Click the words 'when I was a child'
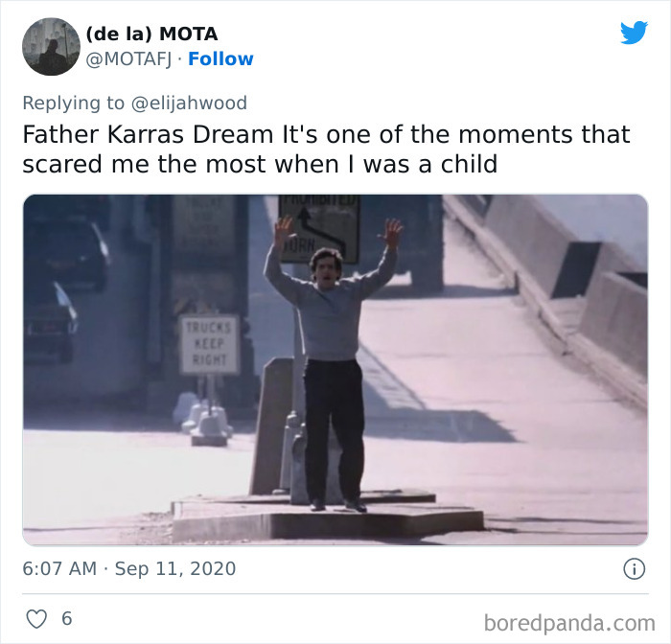The height and width of the screenshot is (644, 671). pos(386,165)
